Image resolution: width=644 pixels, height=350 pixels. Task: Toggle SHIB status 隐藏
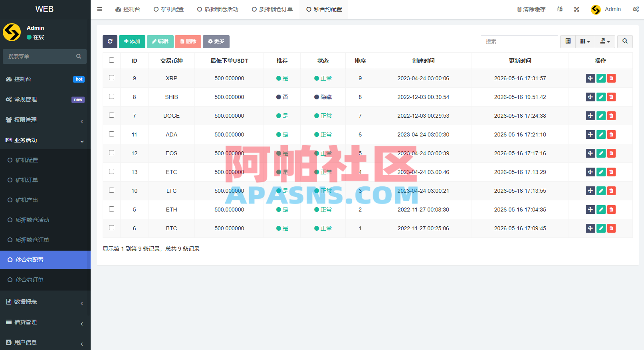coord(323,97)
